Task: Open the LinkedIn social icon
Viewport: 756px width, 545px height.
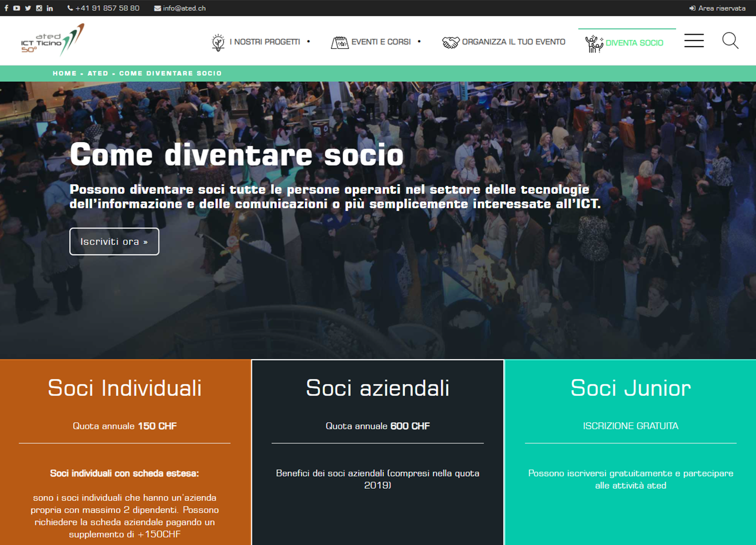Action: coord(50,8)
